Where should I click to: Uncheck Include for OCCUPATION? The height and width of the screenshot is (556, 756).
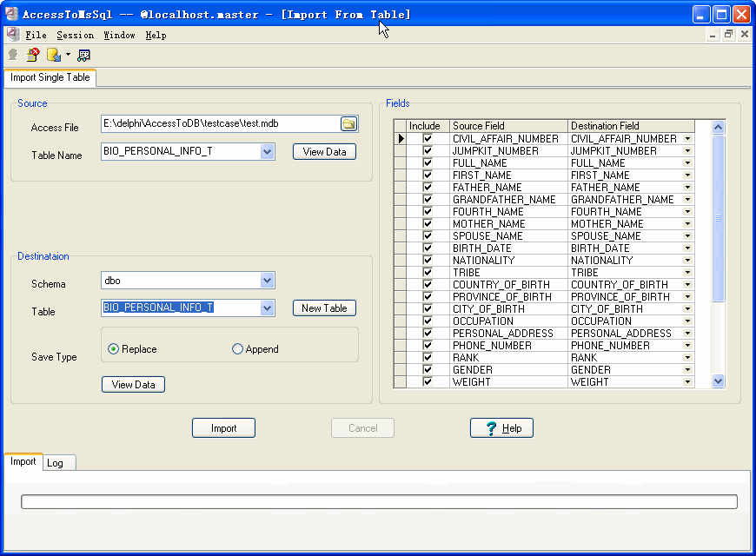tap(428, 321)
